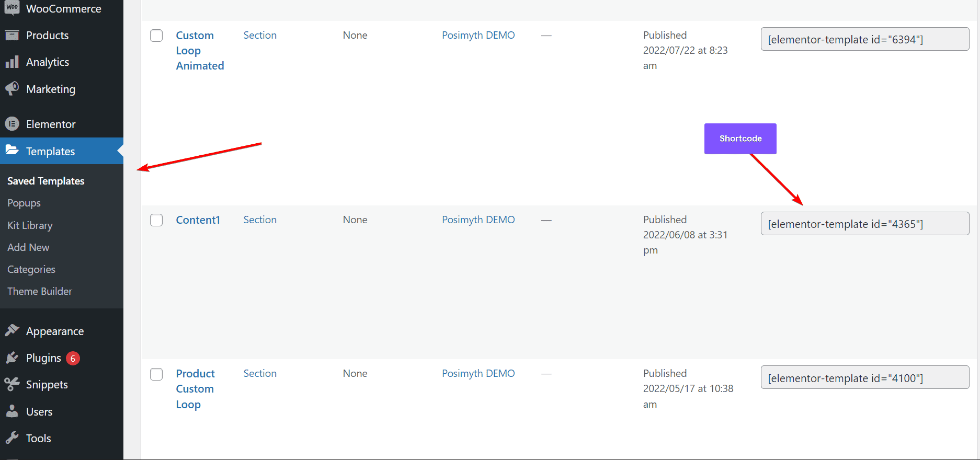The width and height of the screenshot is (980, 460).
Task: Open WooCommerce from the sidebar icon
Action: (x=12, y=8)
